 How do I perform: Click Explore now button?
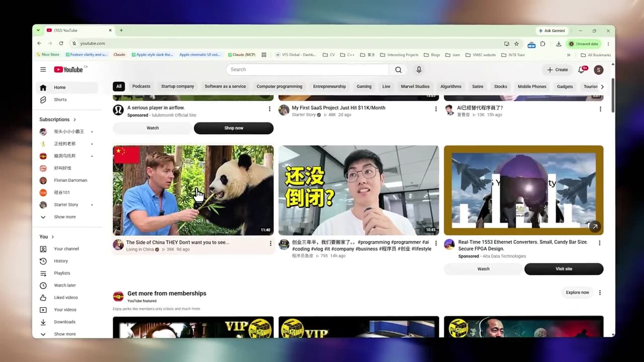point(577,293)
